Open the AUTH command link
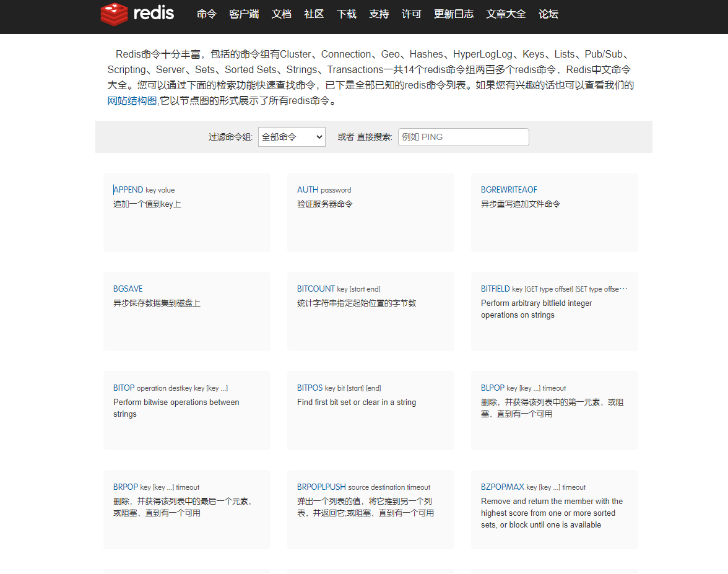This screenshot has height=574, width=728. (307, 189)
